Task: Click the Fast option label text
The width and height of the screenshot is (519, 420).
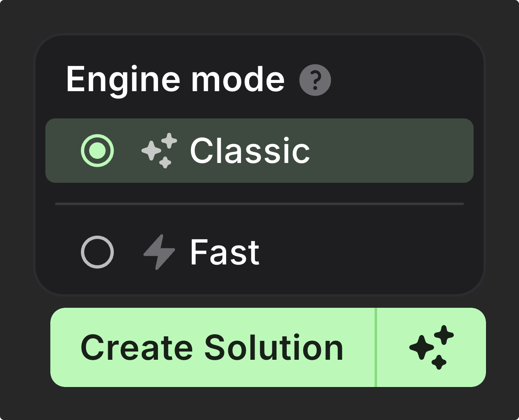Action: pos(224,252)
